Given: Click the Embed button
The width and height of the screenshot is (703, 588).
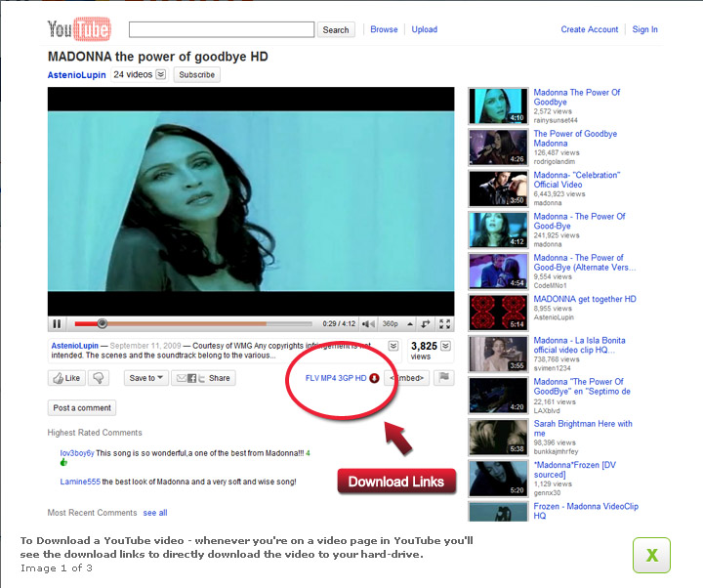Looking at the screenshot, I should click(407, 378).
